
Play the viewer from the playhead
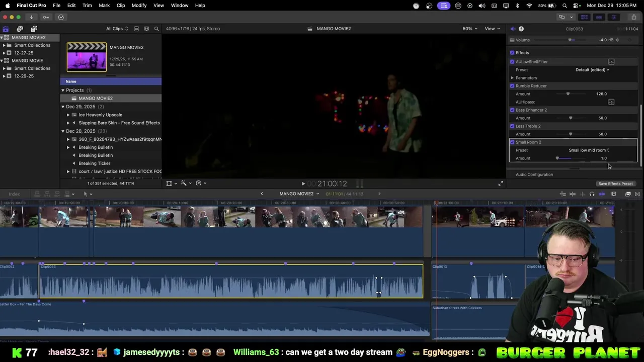pyautogui.click(x=303, y=184)
